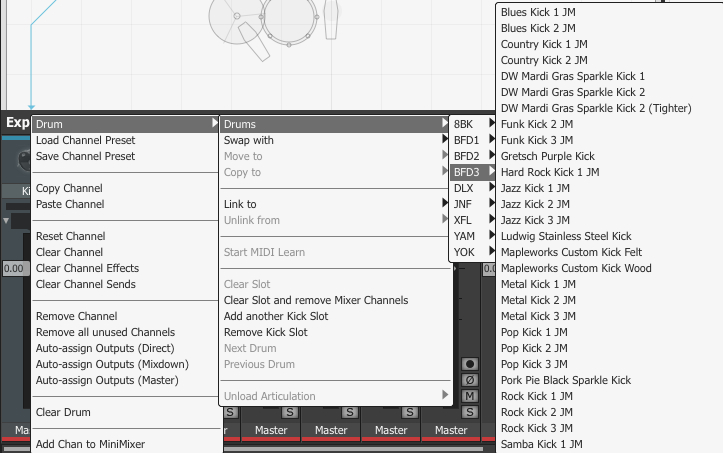Open the BFD2 library submenu

tap(473, 156)
